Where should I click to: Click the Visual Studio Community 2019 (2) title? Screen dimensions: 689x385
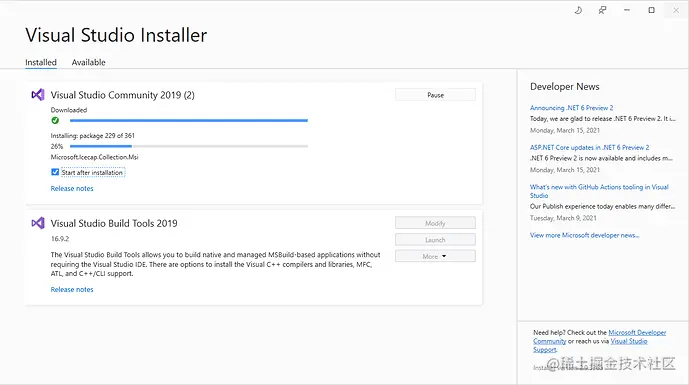(x=123, y=95)
